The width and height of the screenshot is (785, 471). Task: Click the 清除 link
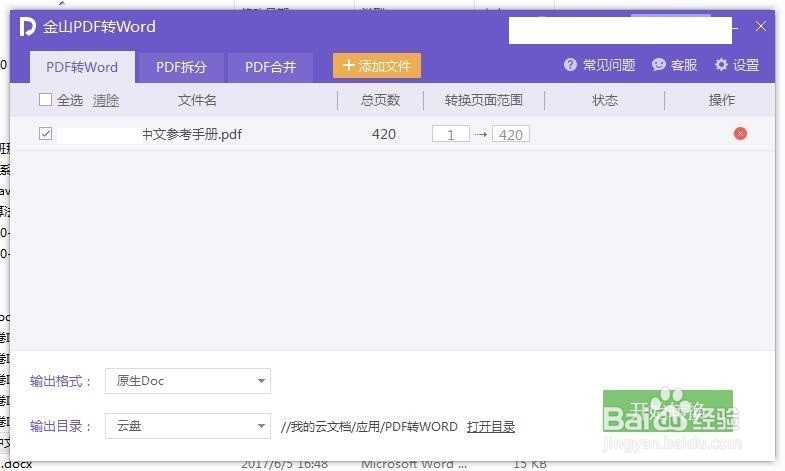(106, 100)
